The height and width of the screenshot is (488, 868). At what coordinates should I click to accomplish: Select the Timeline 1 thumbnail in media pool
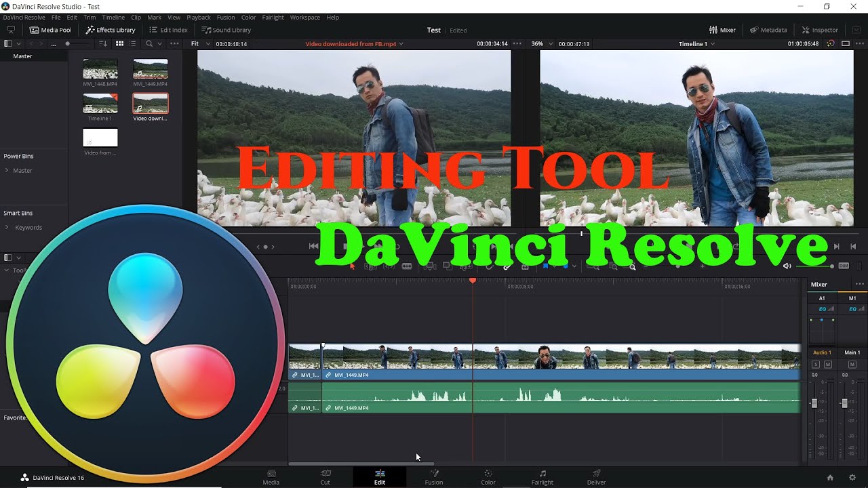point(100,103)
